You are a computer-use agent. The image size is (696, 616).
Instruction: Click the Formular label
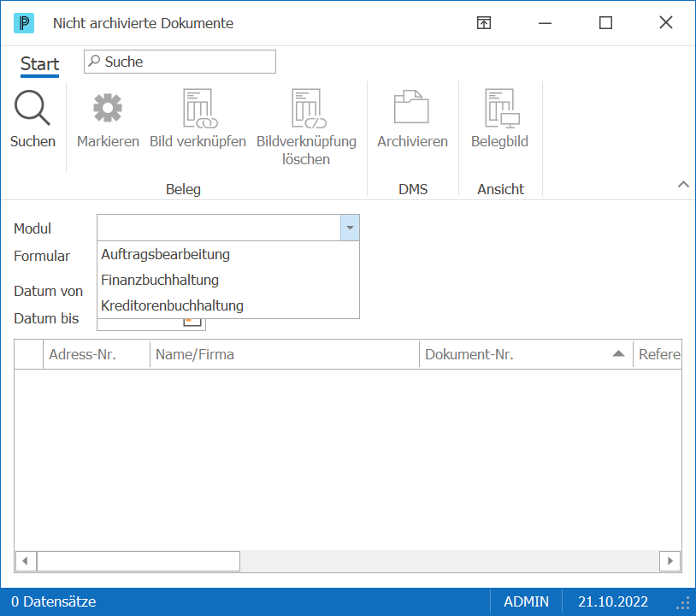42,256
